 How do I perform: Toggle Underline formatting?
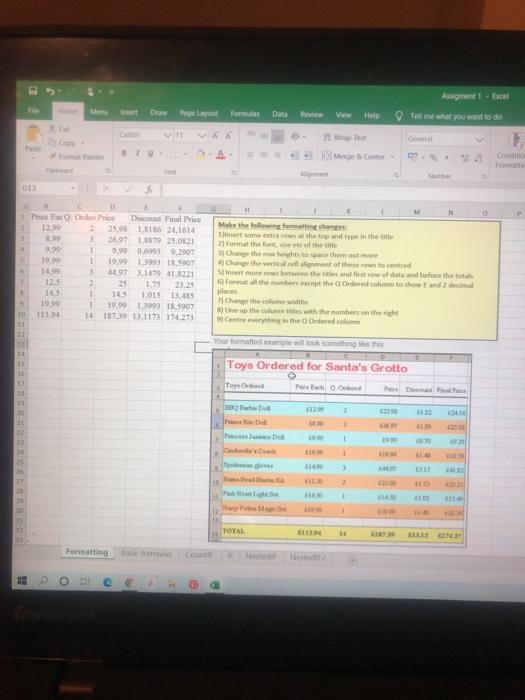click(x=150, y=154)
